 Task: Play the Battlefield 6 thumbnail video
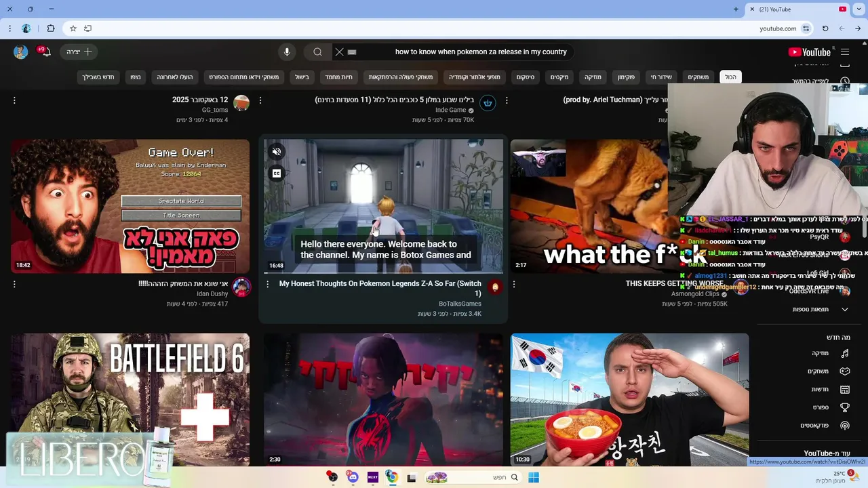130,400
